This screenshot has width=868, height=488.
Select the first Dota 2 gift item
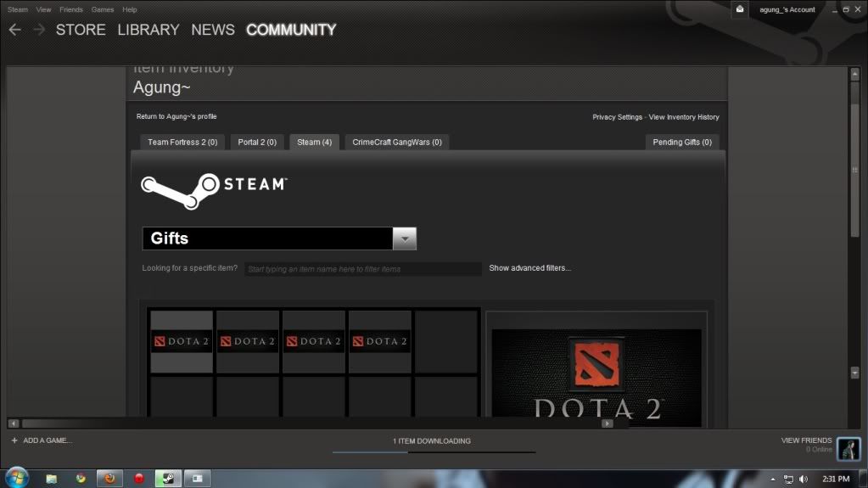[x=182, y=341]
